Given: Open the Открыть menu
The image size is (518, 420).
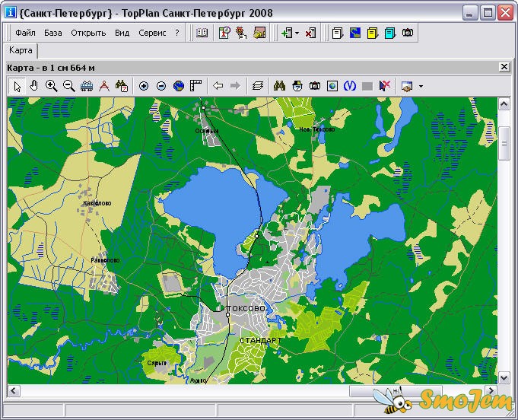Looking at the screenshot, I should tap(88, 33).
